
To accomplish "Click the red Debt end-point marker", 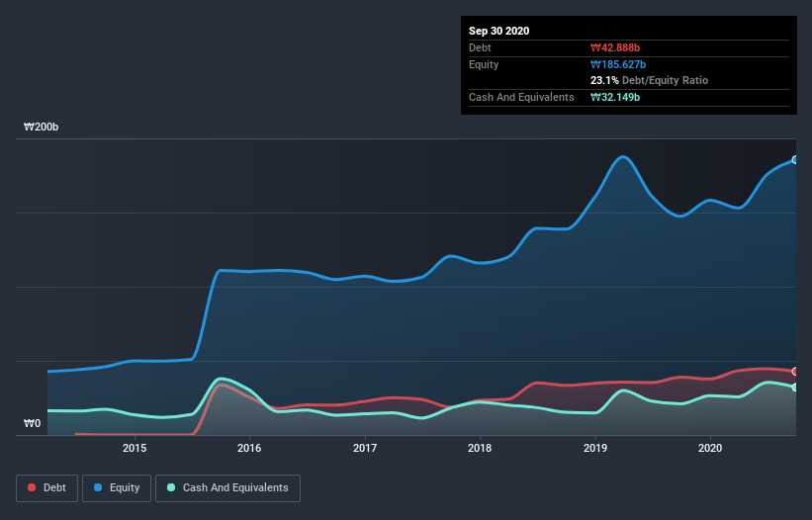I will [795, 372].
